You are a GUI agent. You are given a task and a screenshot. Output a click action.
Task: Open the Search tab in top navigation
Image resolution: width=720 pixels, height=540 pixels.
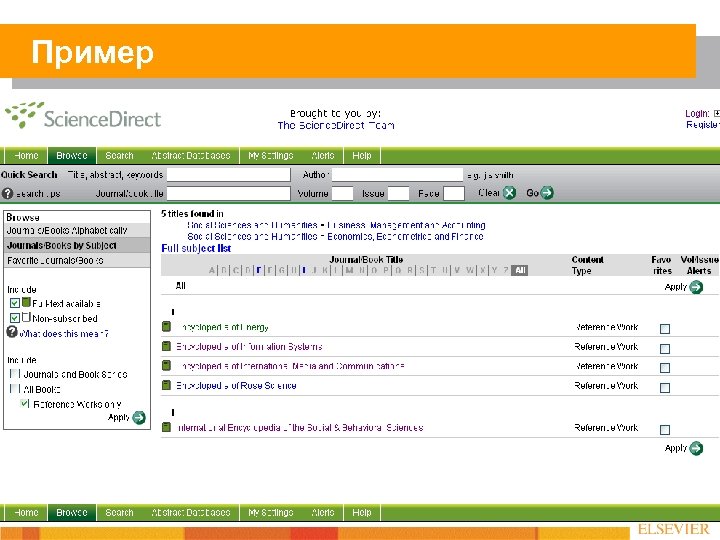point(119,156)
